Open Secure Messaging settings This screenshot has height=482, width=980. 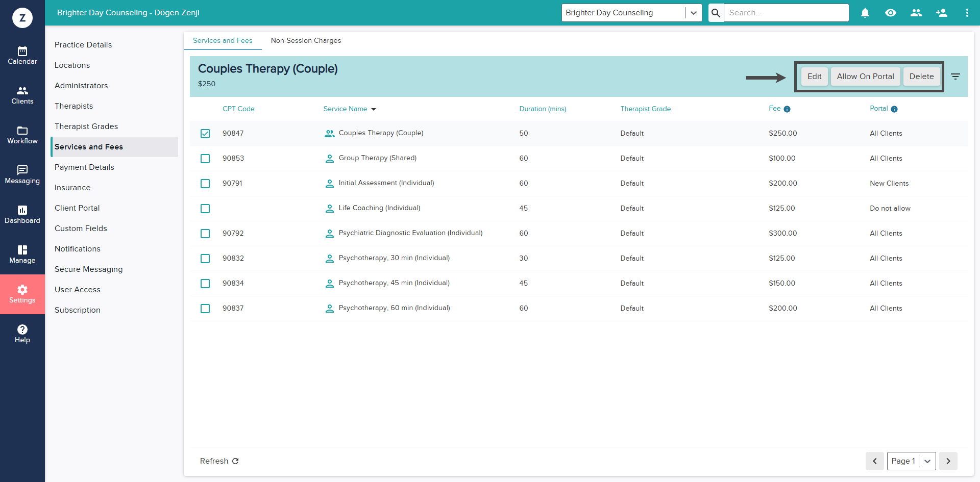coord(89,269)
